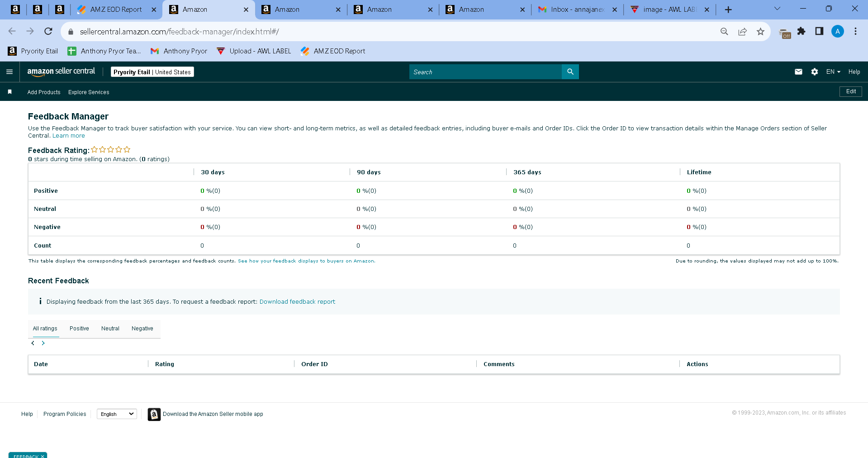The width and height of the screenshot is (868, 458).
Task: Open Help in the top header
Action: point(854,72)
